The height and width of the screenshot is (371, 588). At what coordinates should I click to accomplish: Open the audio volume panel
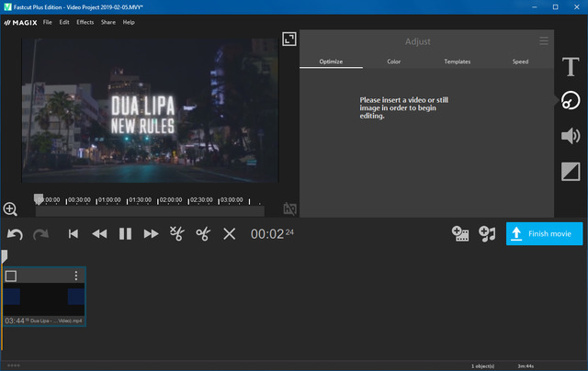click(571, 136)
